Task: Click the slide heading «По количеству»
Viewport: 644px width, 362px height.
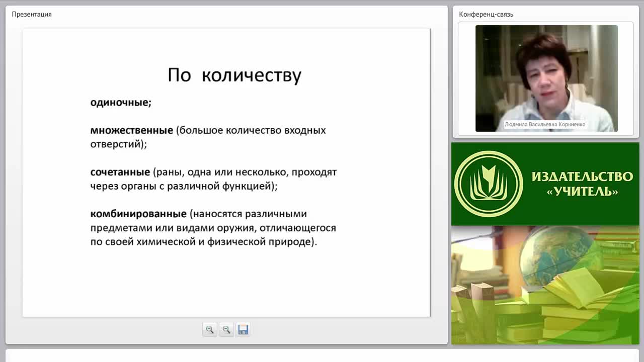Action: (234, 75)
